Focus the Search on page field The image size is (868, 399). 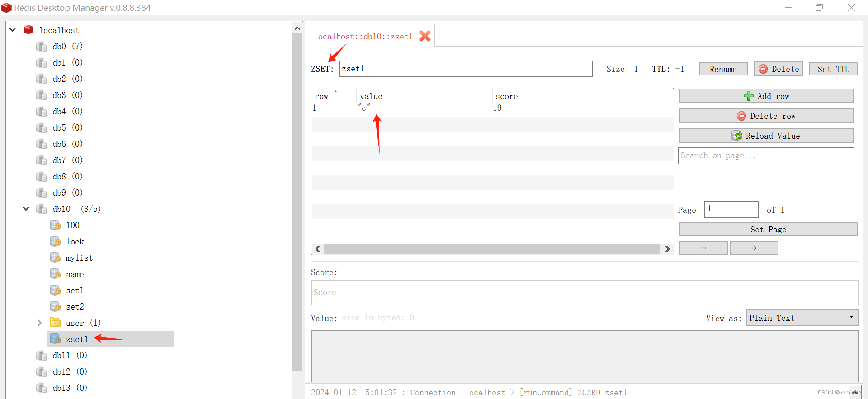coord(766,155)
